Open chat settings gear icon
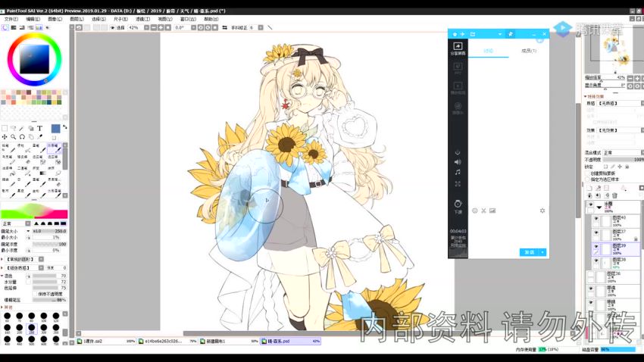The height and width of the screenshot is (362, 644). (x=542, y=211)
